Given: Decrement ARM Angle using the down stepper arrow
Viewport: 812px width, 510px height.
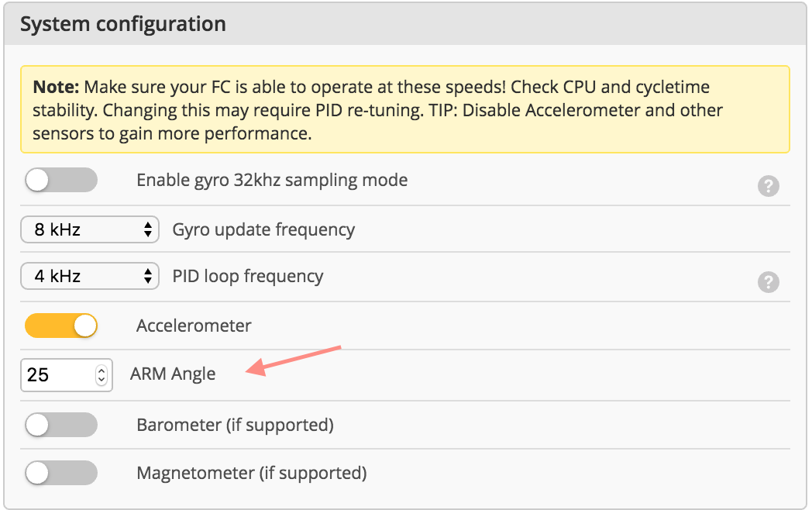Looking at the screenshot, I should 101,379.
